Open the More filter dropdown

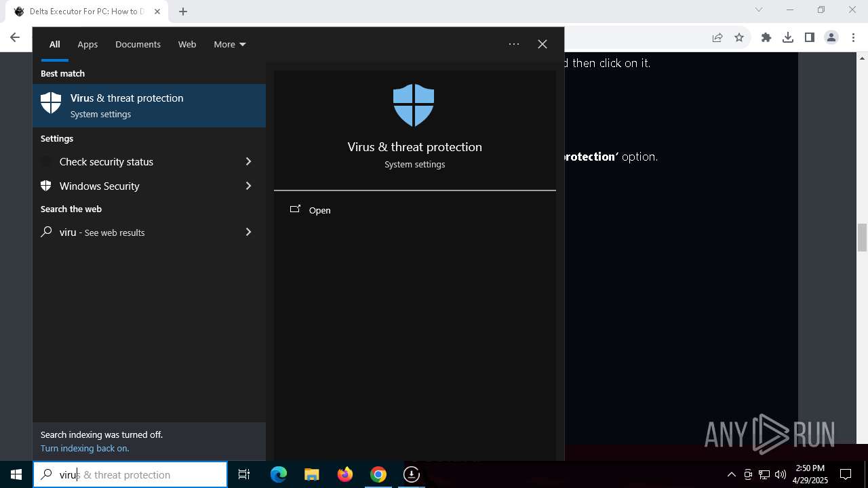(x=230, y=44)
